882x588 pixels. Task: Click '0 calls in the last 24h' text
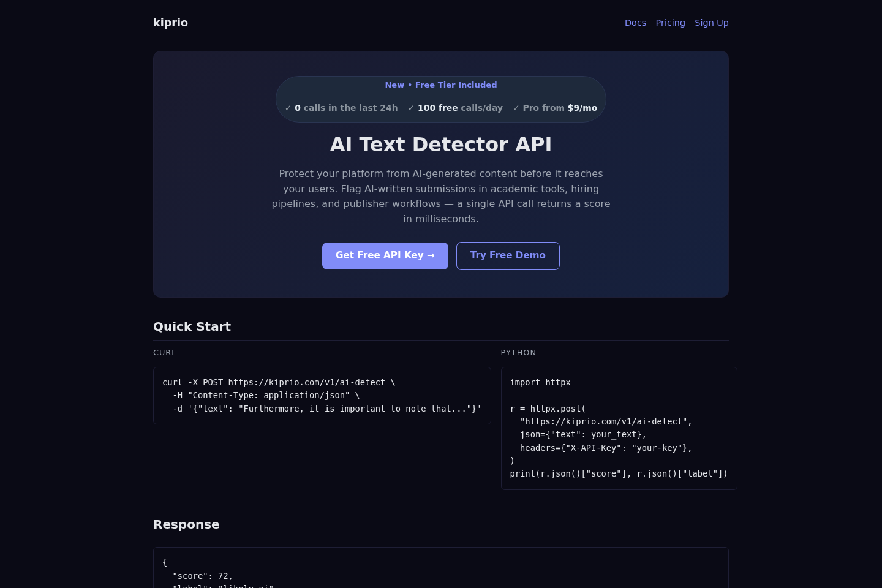coord(346,108)
